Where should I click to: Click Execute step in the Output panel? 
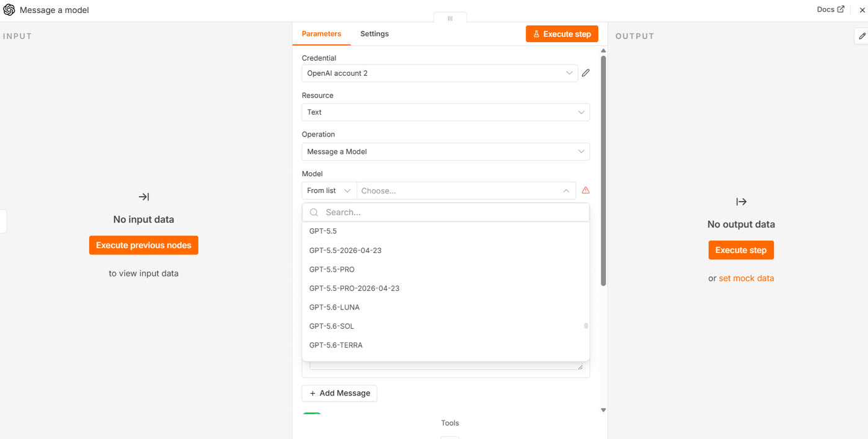point(741,250)
